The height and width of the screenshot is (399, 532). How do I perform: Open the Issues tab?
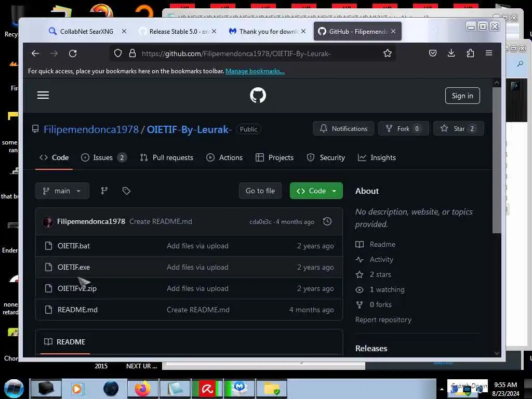[103, 158]
